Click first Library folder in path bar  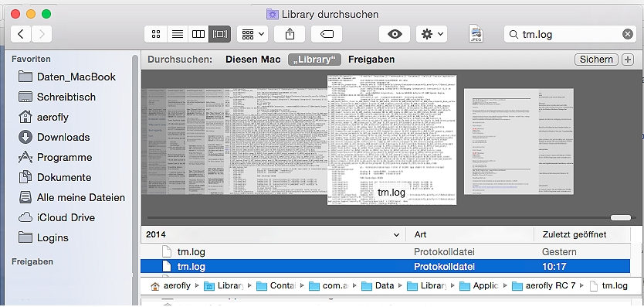224,285
